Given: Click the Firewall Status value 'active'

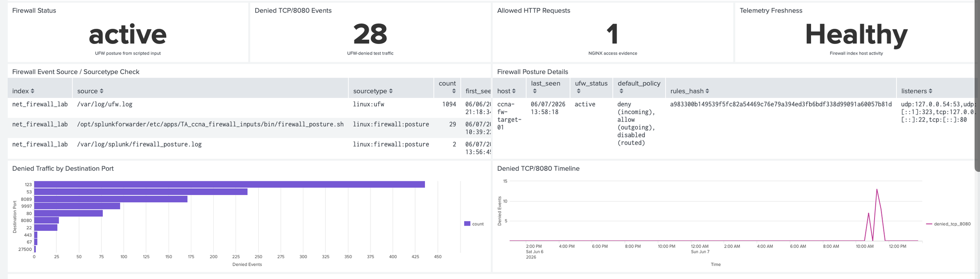Looking at the screenshot, I should pyautogui.click(x=128, y=35).
